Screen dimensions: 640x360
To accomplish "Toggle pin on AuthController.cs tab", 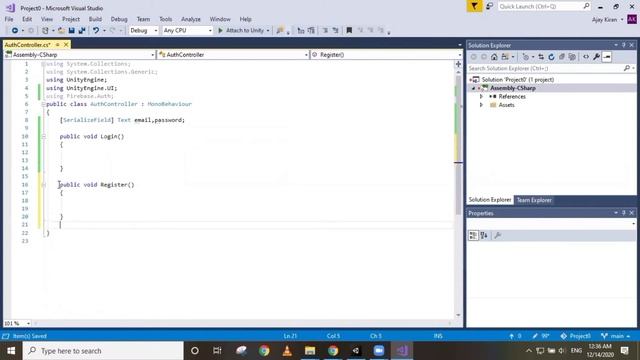I will 58,44.
